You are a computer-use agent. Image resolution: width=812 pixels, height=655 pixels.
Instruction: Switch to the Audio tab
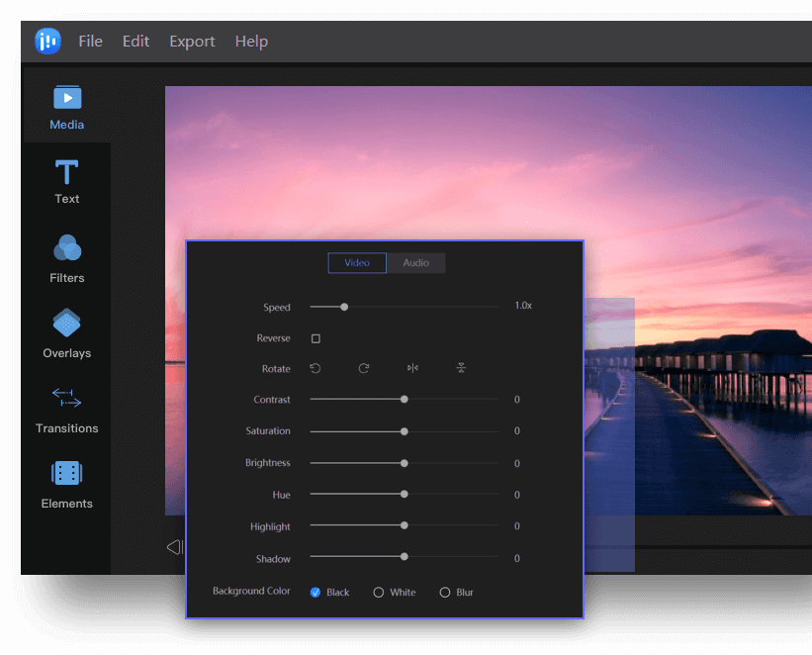point(415,263)
